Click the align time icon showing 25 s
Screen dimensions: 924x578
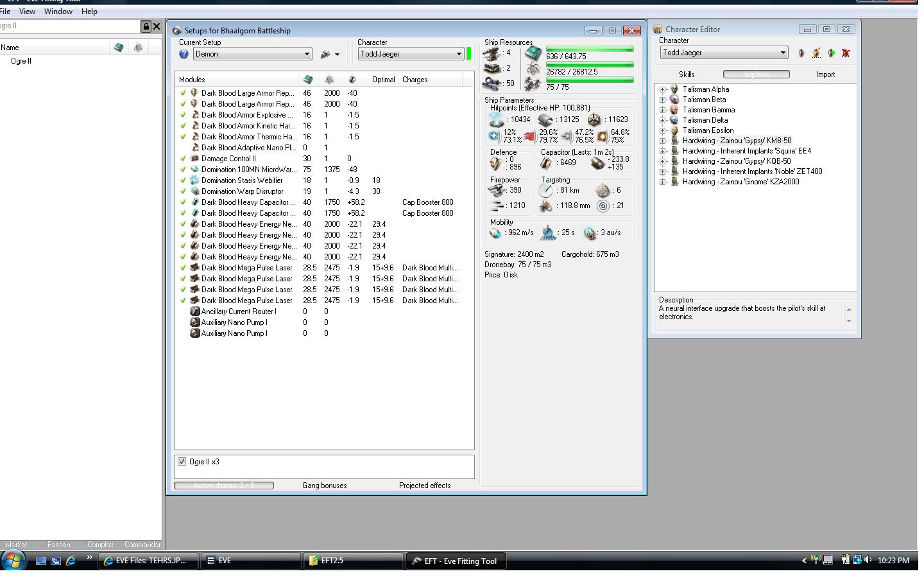(x=548, y=233)
